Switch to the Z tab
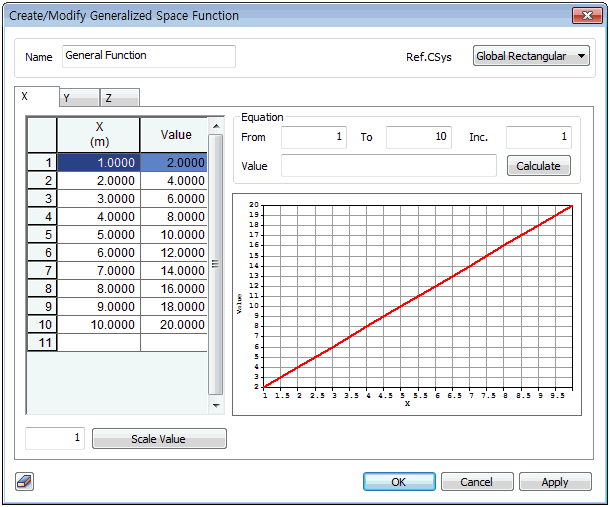The width and height of the screenshot is (610, 507). click(x=119, y=98)
